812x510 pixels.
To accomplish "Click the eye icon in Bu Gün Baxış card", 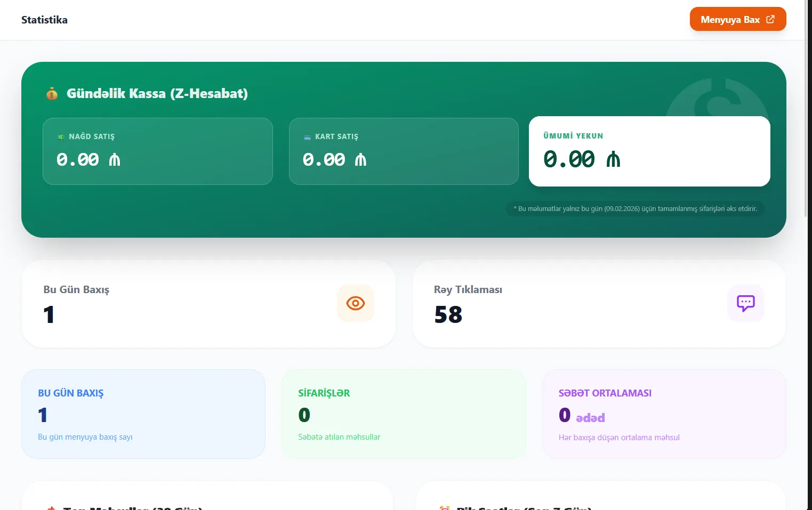I will pos(356,303).
